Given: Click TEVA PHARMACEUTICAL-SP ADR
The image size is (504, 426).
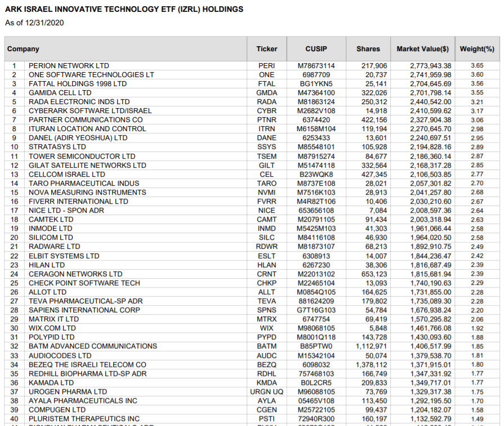Looking at the screenshot, I should pos(86,301).
